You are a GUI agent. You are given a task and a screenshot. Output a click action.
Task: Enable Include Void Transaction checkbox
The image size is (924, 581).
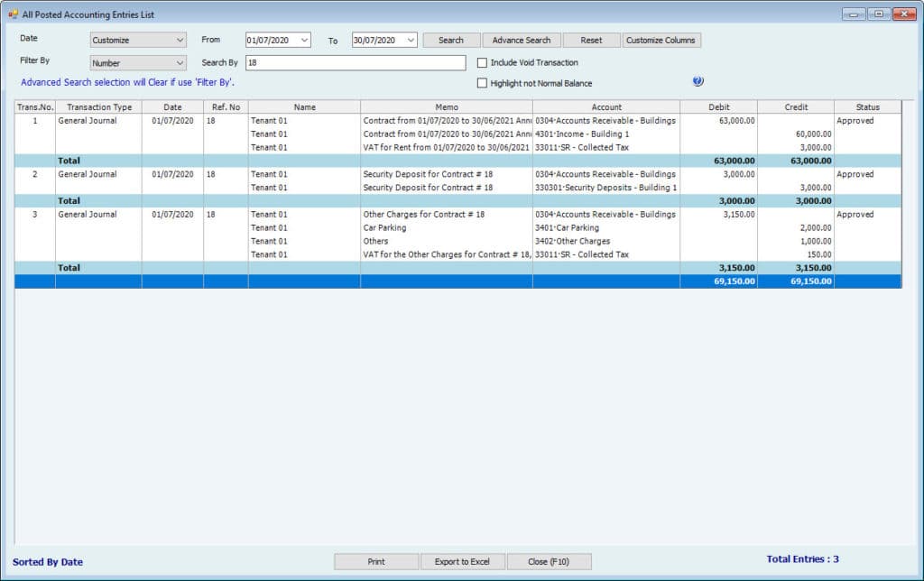point(482,63)
